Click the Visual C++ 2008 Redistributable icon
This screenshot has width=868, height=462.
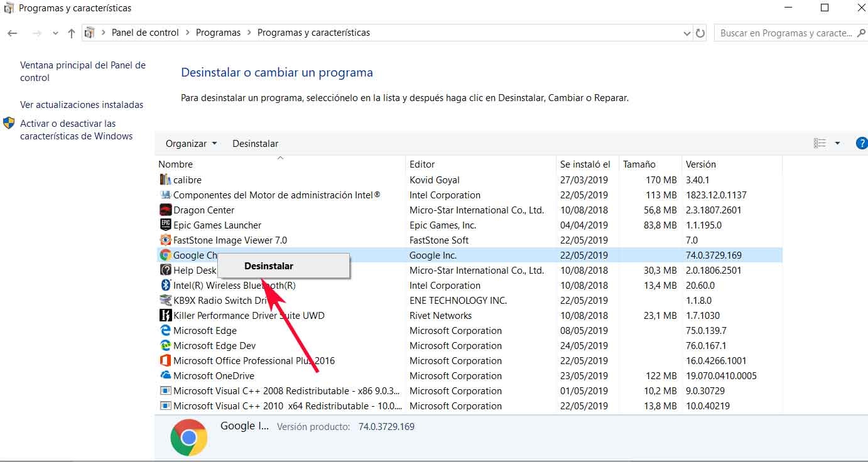click(166, 391)
